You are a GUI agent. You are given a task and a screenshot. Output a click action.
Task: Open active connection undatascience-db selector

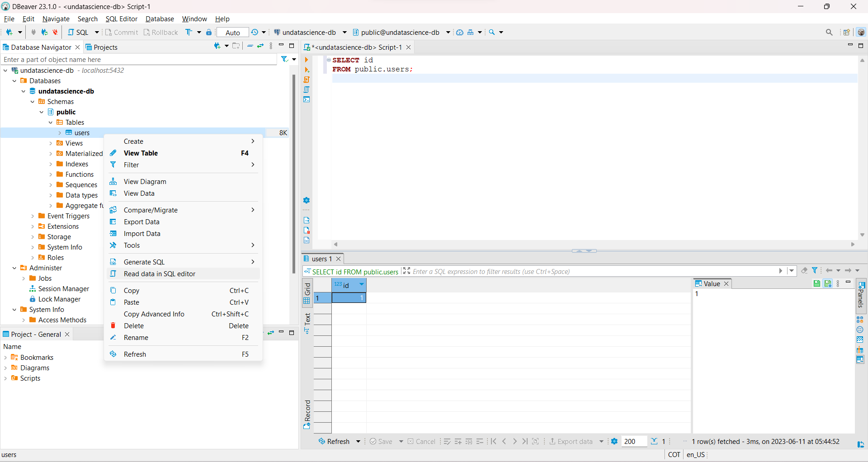[310, 33]
